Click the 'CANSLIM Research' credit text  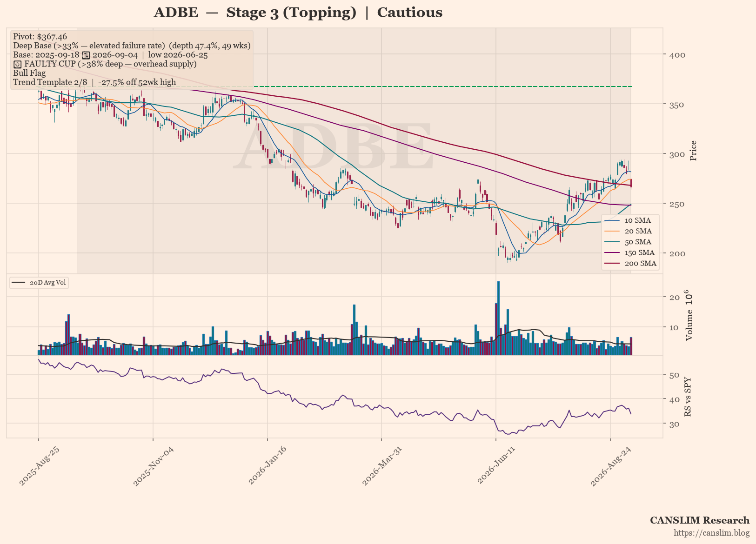[x=700, y=520]
